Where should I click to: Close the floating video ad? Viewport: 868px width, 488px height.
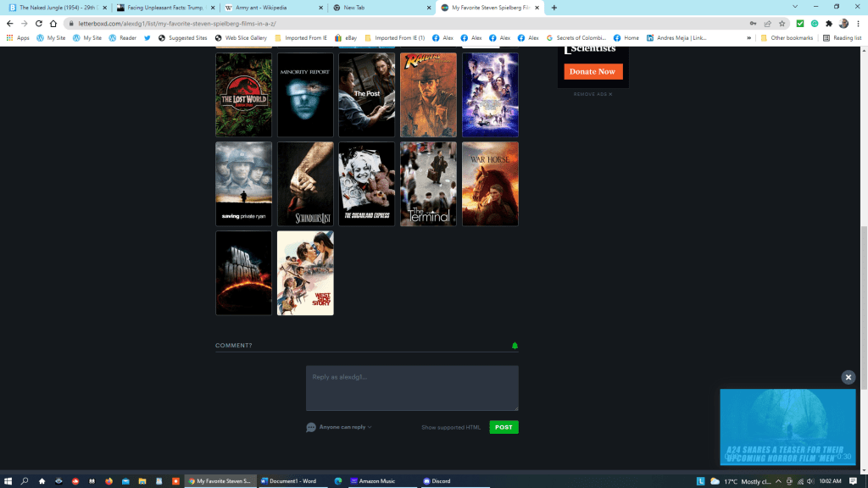click(848, 377)
